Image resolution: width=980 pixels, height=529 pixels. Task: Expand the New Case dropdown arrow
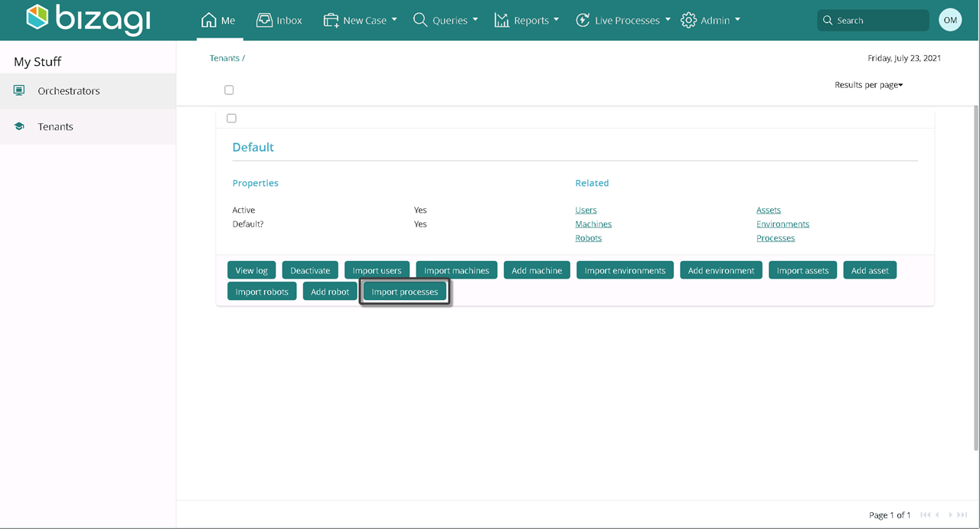pyautogui.click(x=394, y=20)
